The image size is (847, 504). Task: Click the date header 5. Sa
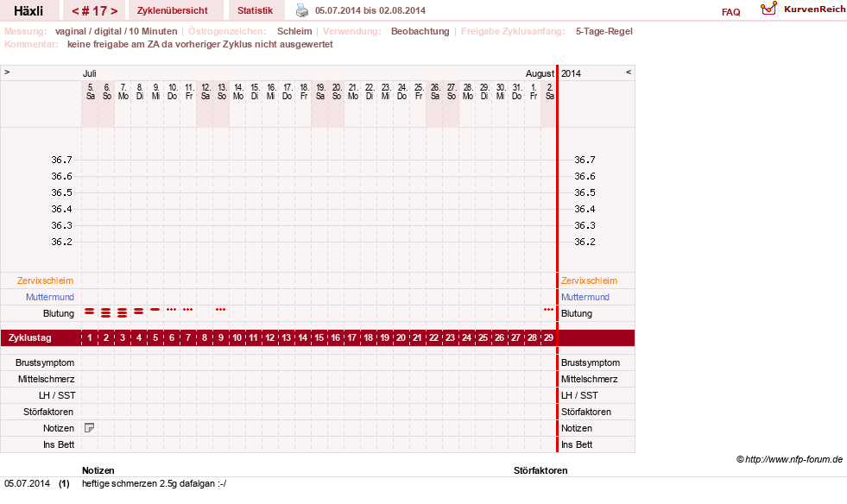click(90, 91)
